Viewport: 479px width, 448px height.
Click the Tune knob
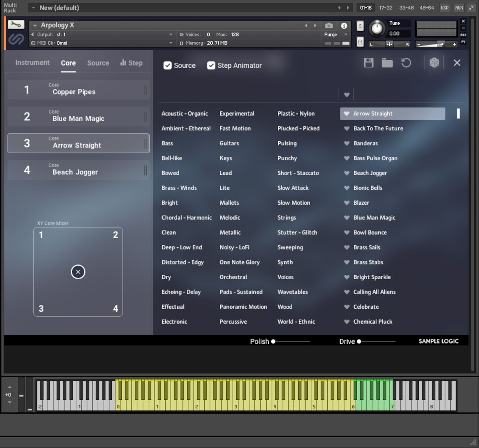(x=376, y=28)
